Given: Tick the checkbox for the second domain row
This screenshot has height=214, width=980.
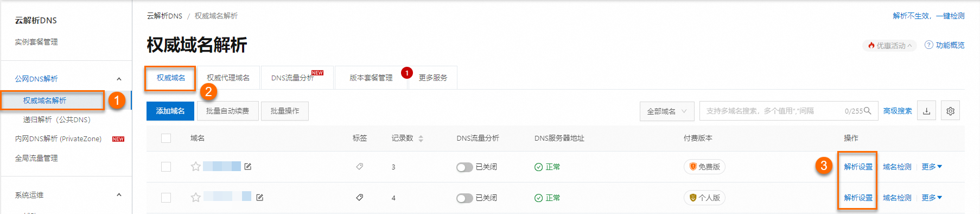Looking at the screenshot, I should click(x=166, y=198).
